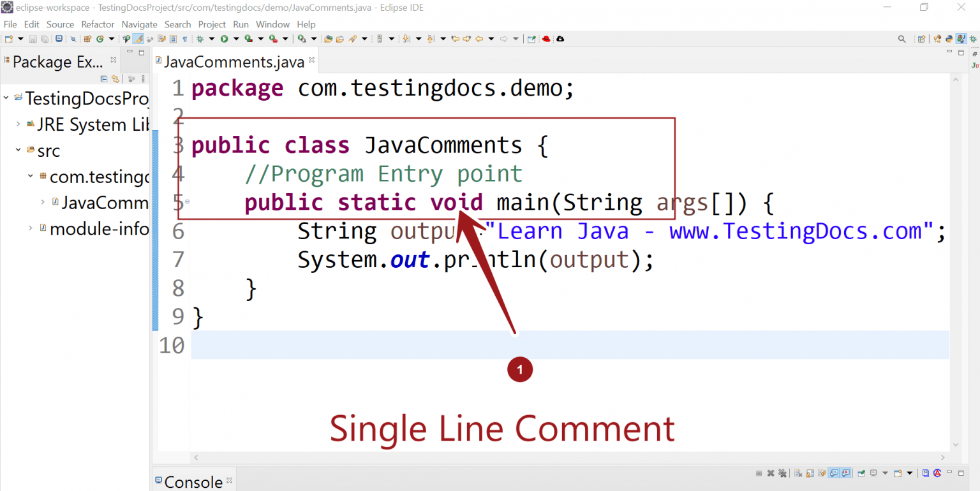Open the Run configurations dropdown arrow
The width and height of the screenshot is (980, 491).
[235, 38]
